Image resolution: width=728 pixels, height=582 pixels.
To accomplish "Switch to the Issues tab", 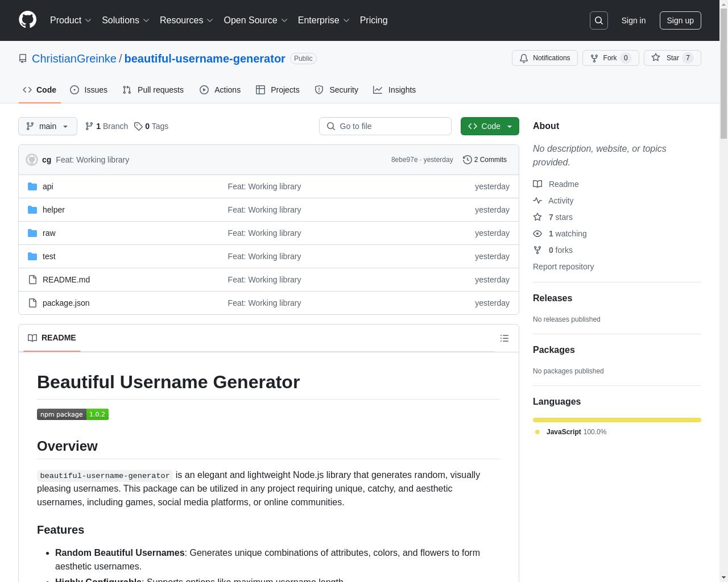I will pyautogui.click(x=89, y=90).
